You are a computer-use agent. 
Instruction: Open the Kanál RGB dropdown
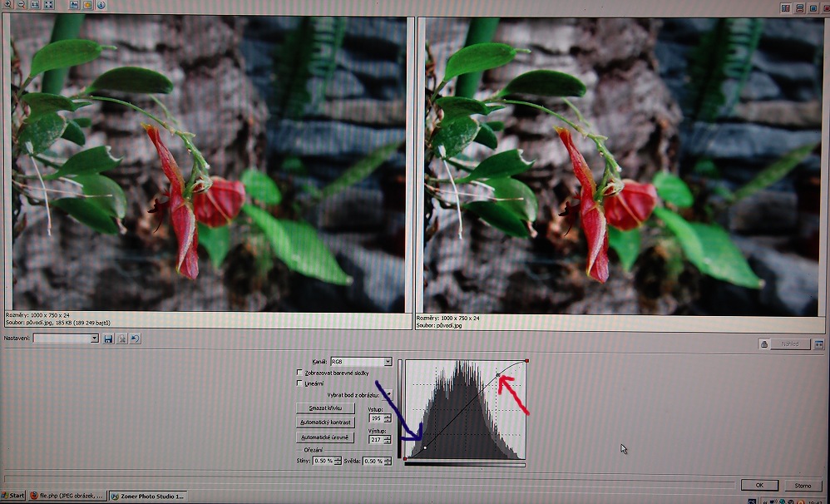pyautogui.click(x=387, y=362)
